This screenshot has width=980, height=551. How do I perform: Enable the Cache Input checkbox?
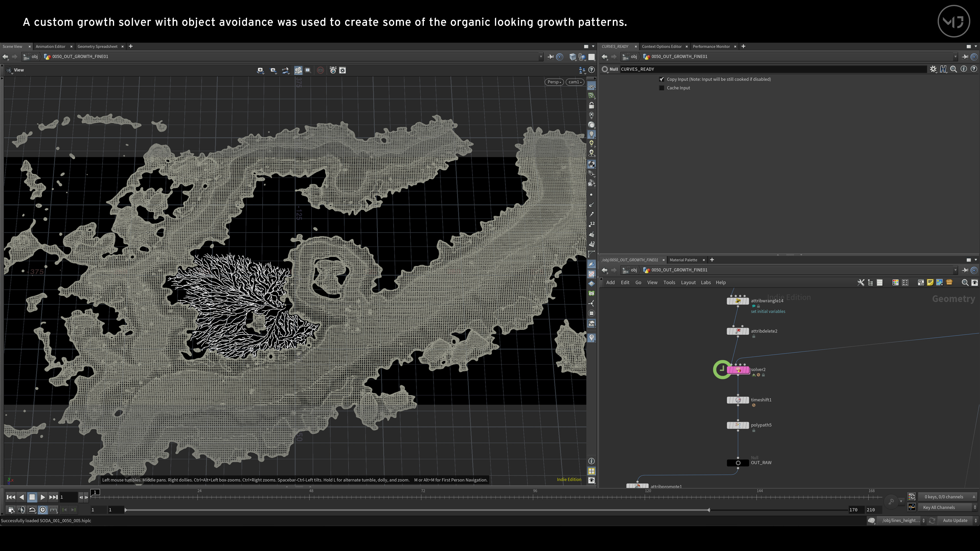click(x=661, y=88)
